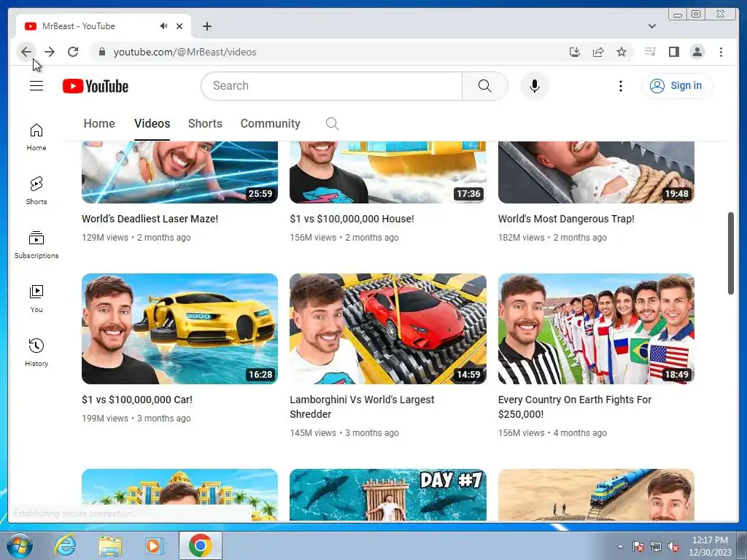747x560 pixels.
Task: Open Chrome's three-dot menu
Action: (721, 52)
